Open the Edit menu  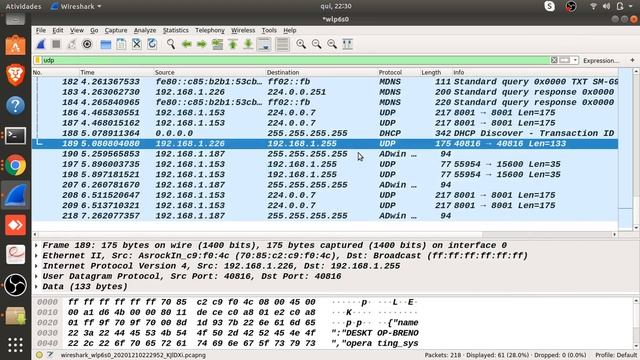(58, 30)
